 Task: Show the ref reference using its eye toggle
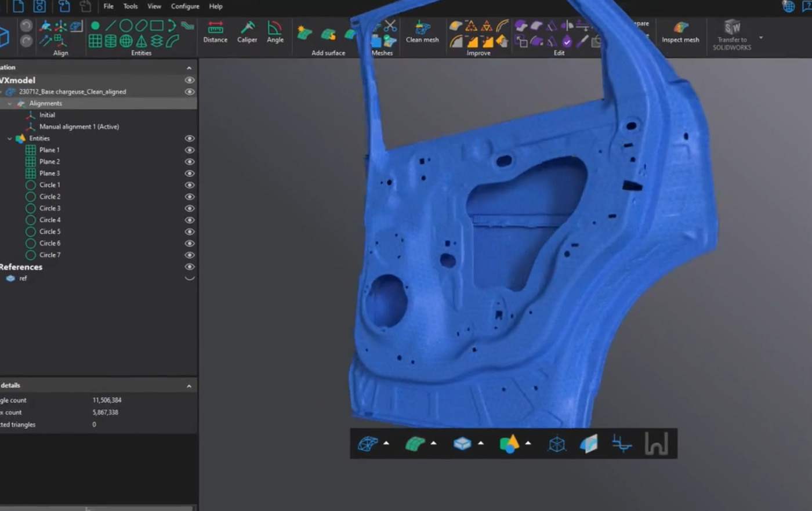[x=189, y=278]
